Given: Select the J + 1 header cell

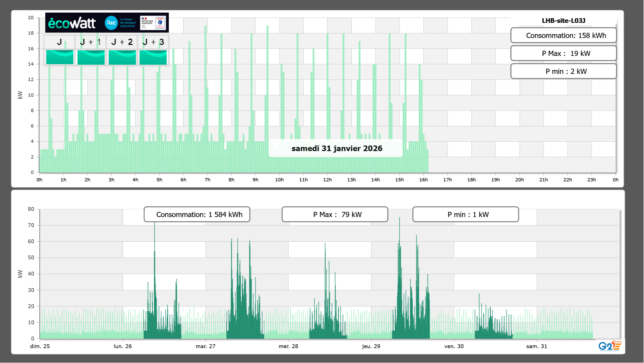Looking at the screenshot, I should 91,42.
